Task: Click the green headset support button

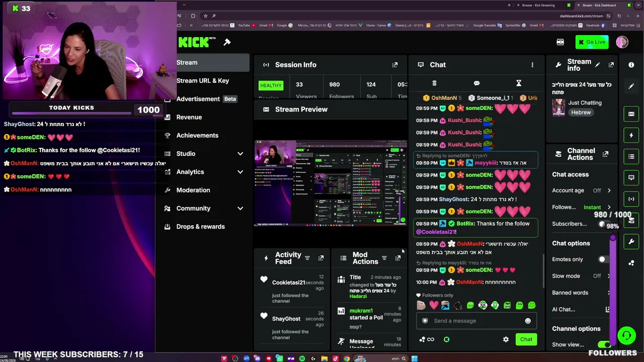Action: [x=626, y=335]
